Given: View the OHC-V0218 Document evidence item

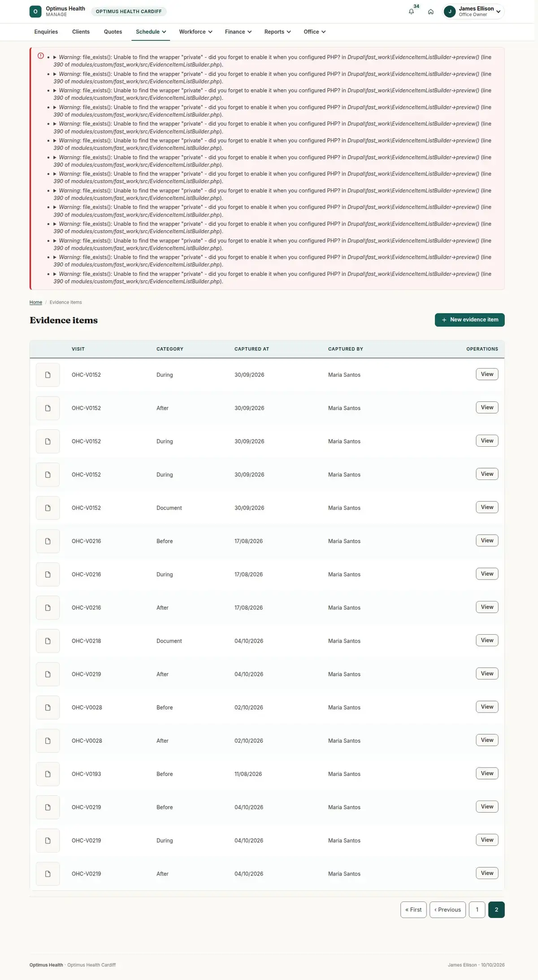Looking at the screenshot, I should 487,640.
